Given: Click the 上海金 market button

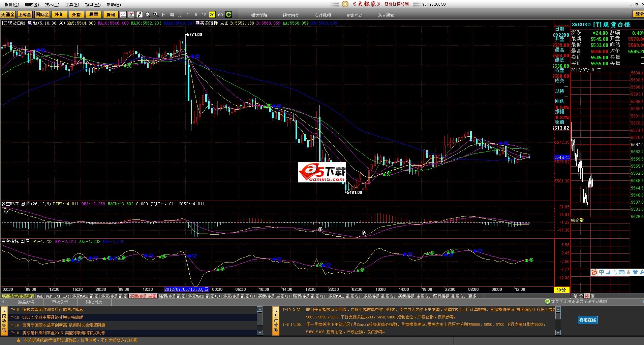Looking at the screenshot, I should tap(25, 14).
